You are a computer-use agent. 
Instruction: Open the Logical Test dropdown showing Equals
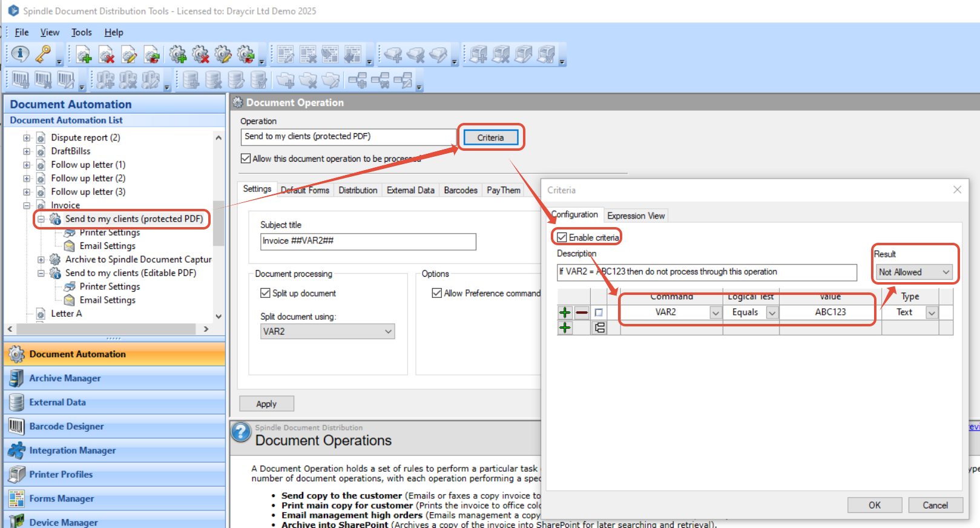[772, 312]
